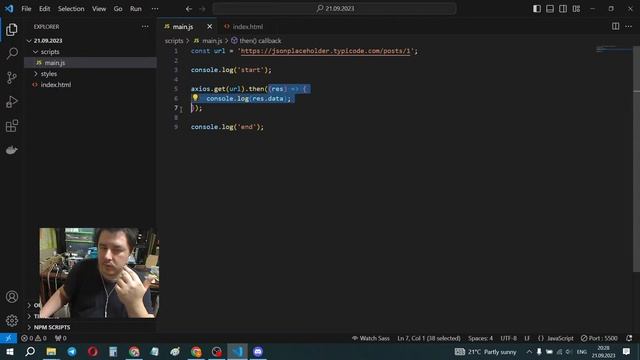This screenshot has width=640, height=360.
Task: Change UTF-8 file encoding
Action: [x=509, y=338]
